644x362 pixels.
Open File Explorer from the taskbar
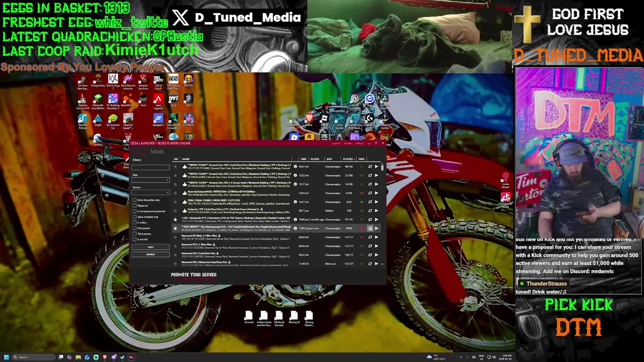pos(78,357)
